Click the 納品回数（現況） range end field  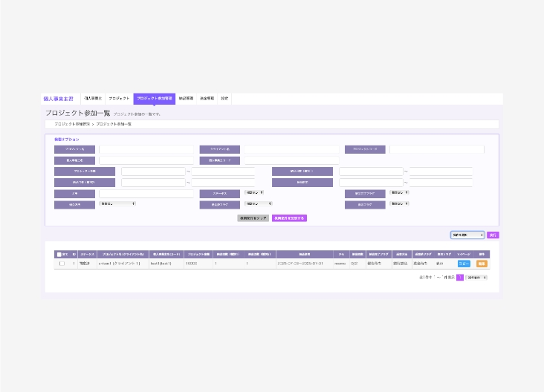coord(223,183)
